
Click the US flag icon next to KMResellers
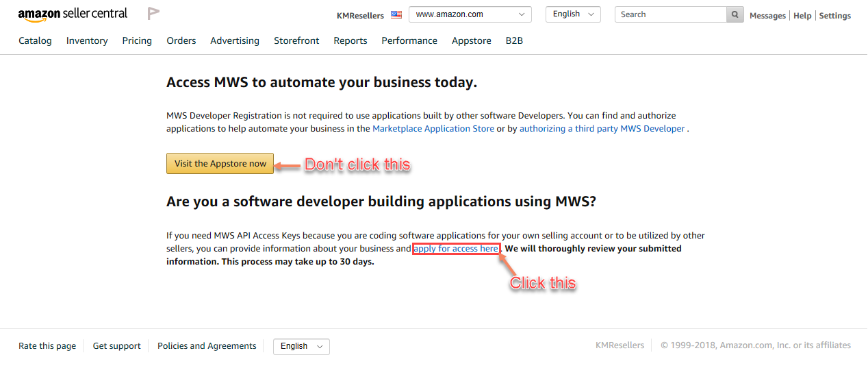point(396,14)
